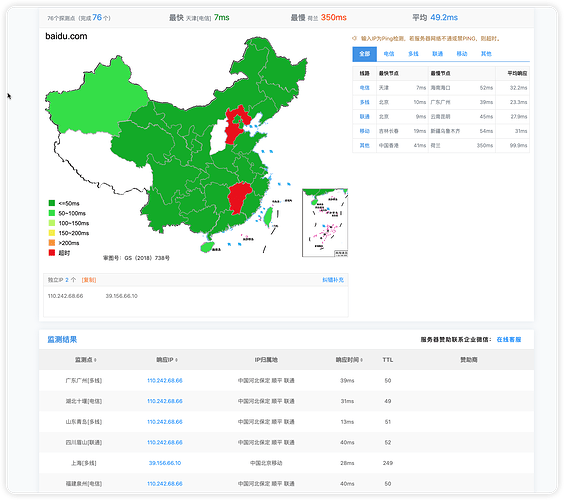Viewport: 564px width, 500px height.
Task: Switch to the 联通 tab
Action: [x=437, y=54]
